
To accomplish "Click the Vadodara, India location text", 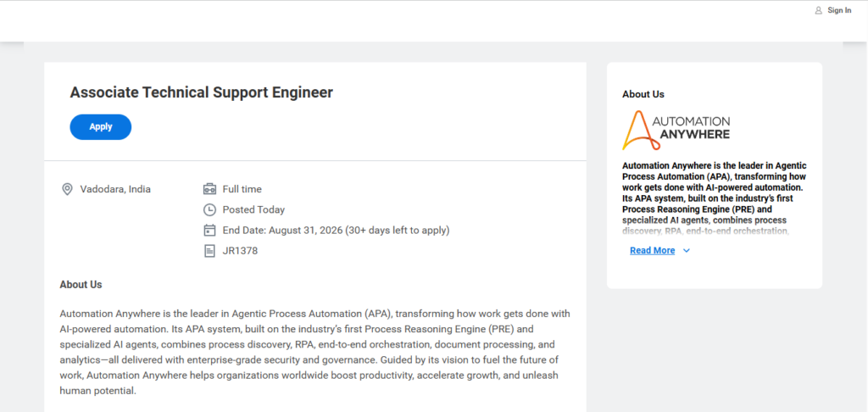I will 115,189.
